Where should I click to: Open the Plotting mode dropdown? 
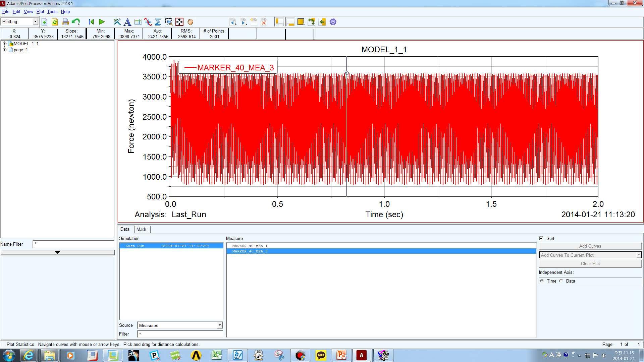(19, 22)
